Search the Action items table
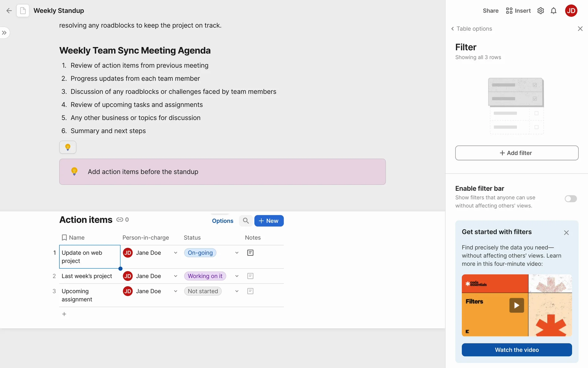588x368 pixels. click(246, 221)
